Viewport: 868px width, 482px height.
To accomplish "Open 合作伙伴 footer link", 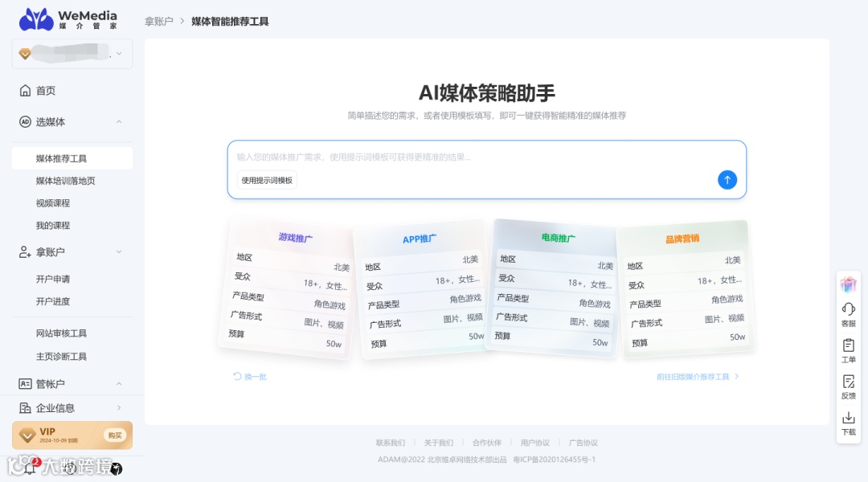I will (486, 443).
